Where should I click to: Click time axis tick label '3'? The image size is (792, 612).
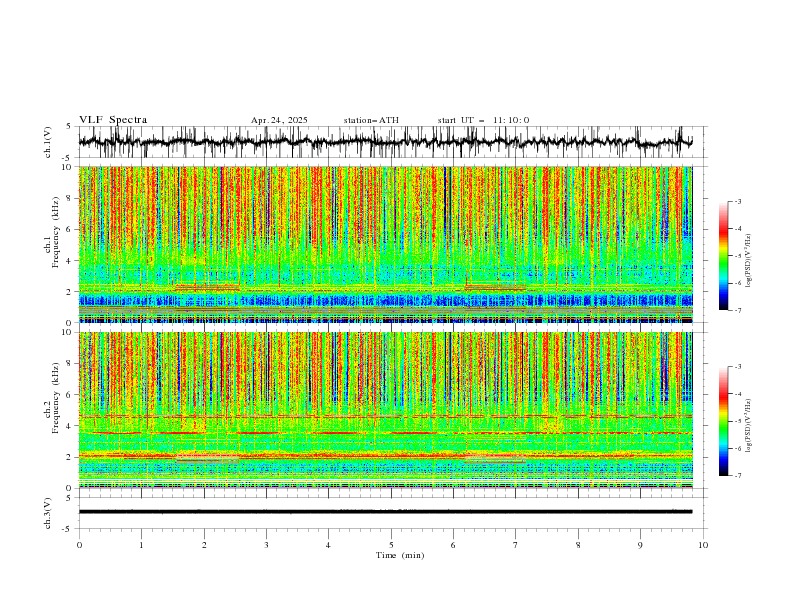click(x=266, y=545)
